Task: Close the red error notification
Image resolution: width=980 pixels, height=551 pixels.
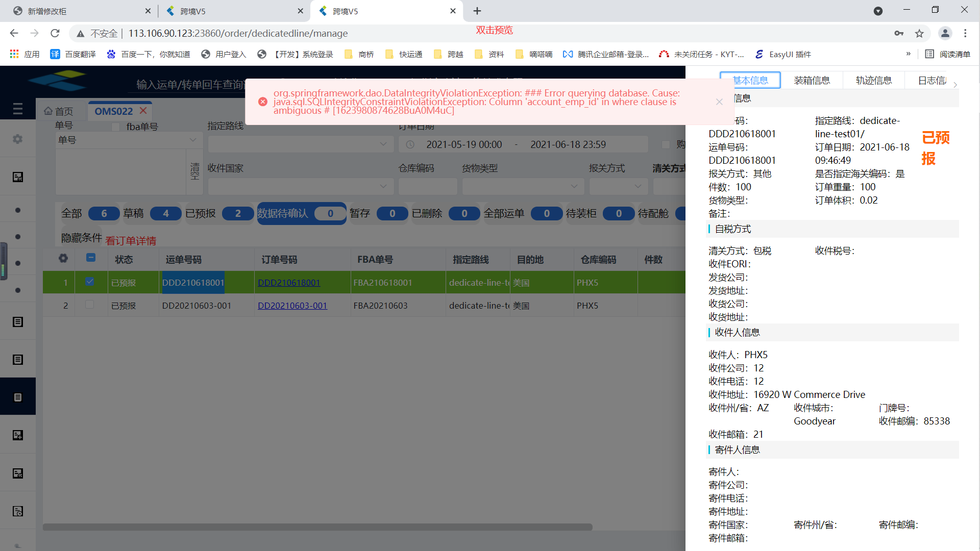Action: pos(719,102)
